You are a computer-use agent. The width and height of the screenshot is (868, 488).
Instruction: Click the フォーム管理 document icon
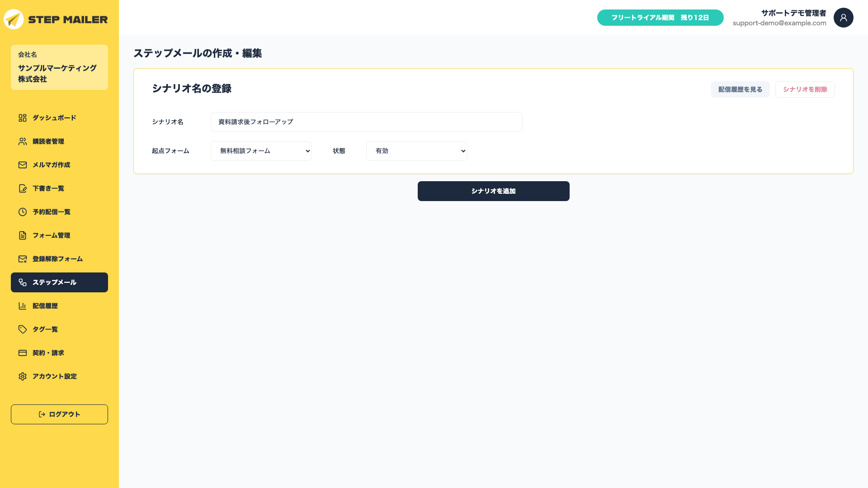(x=23, y=235)
